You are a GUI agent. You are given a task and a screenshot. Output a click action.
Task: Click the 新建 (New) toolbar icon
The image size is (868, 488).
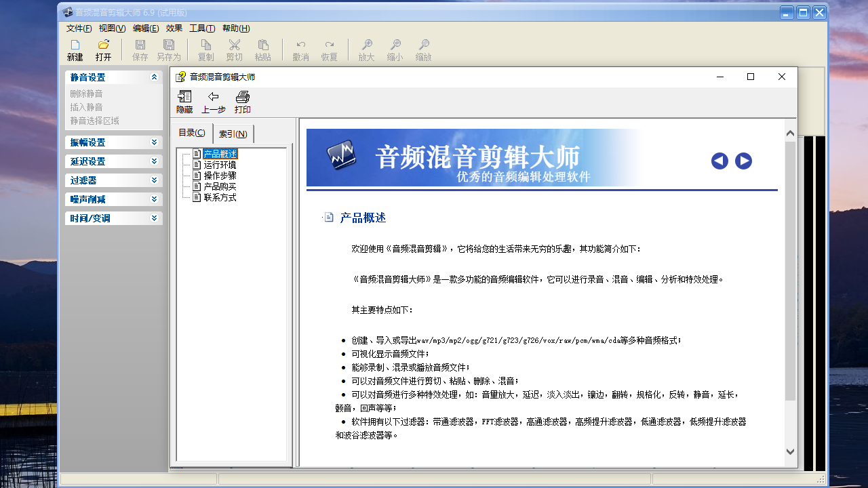point(75,45)
